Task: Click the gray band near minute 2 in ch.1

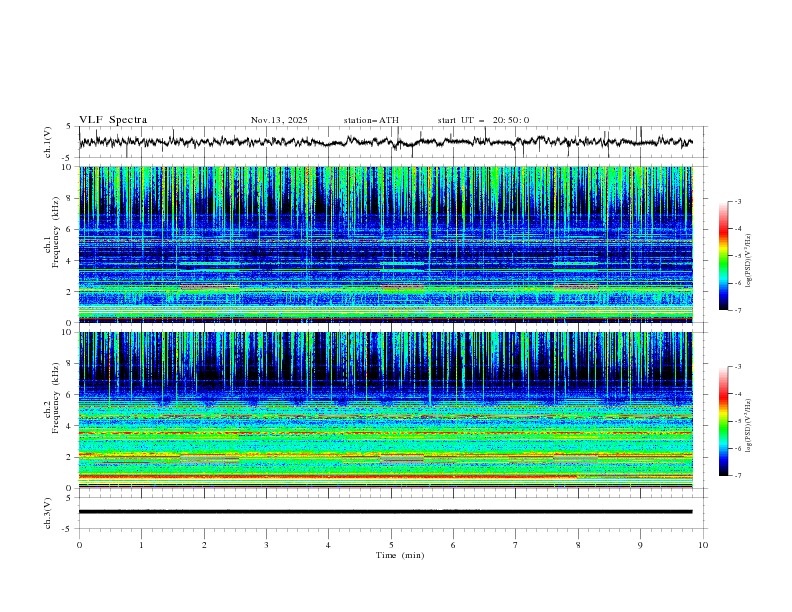Action: tap(210, 287)
